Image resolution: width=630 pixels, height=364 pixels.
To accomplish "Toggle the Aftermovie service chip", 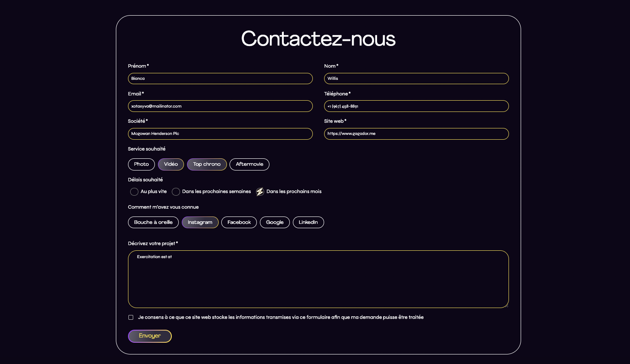I will point(249,164).
